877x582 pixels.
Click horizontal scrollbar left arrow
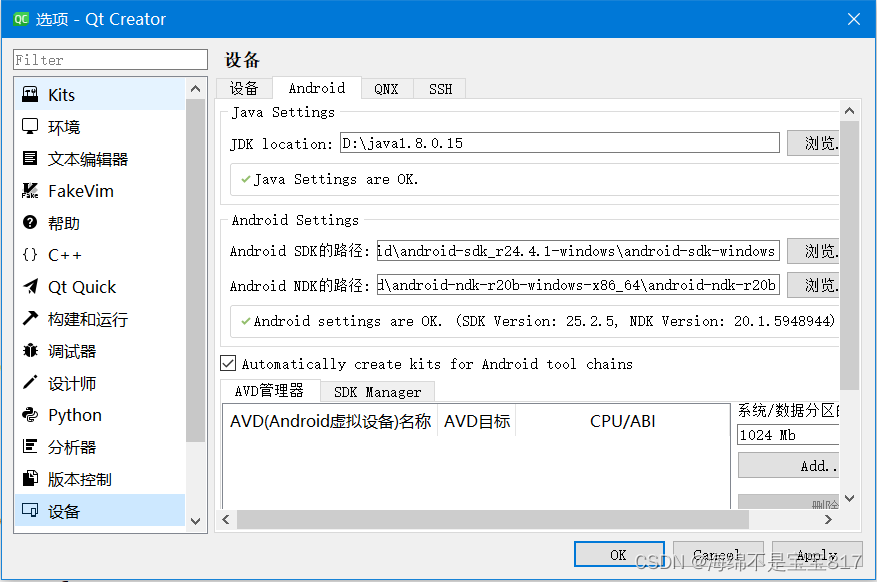(x=226, y=519)
